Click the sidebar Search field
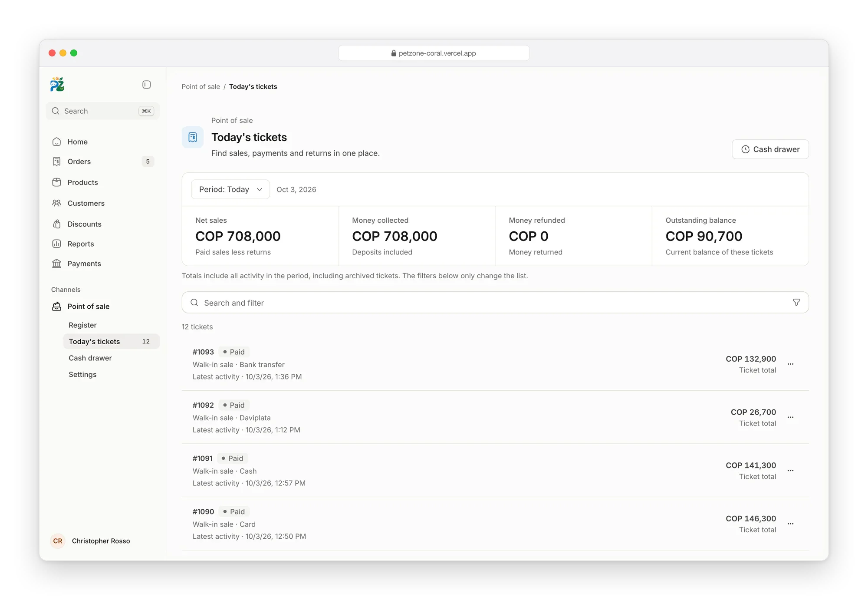868x600 pixels. [x=102, y=111]
